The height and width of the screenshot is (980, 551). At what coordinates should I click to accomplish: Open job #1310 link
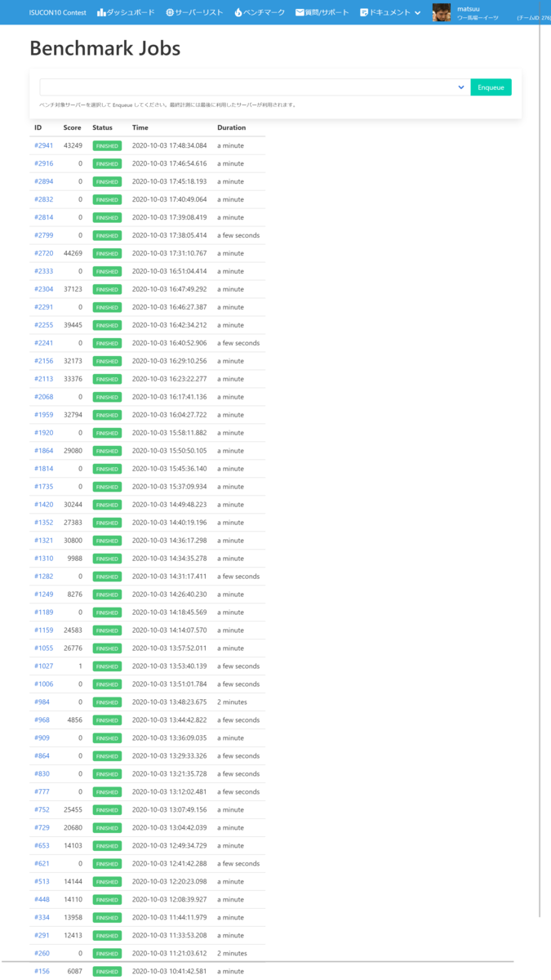43,559
